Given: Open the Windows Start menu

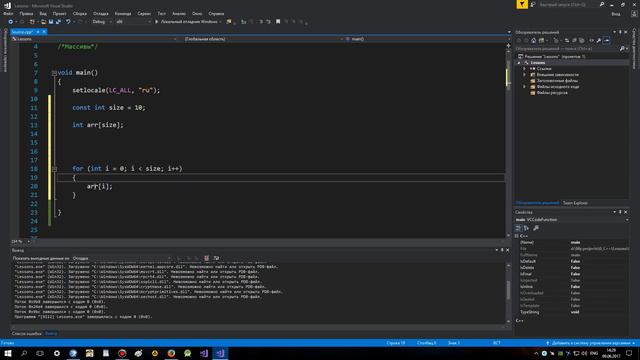Looking at the screenshot, I should (x=8, y=353).
